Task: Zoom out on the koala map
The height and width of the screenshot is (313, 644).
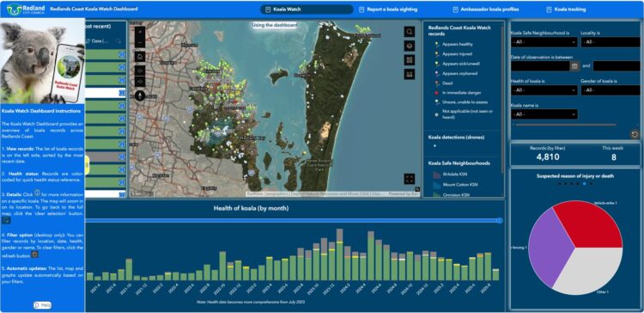Action: pos(140,42)
